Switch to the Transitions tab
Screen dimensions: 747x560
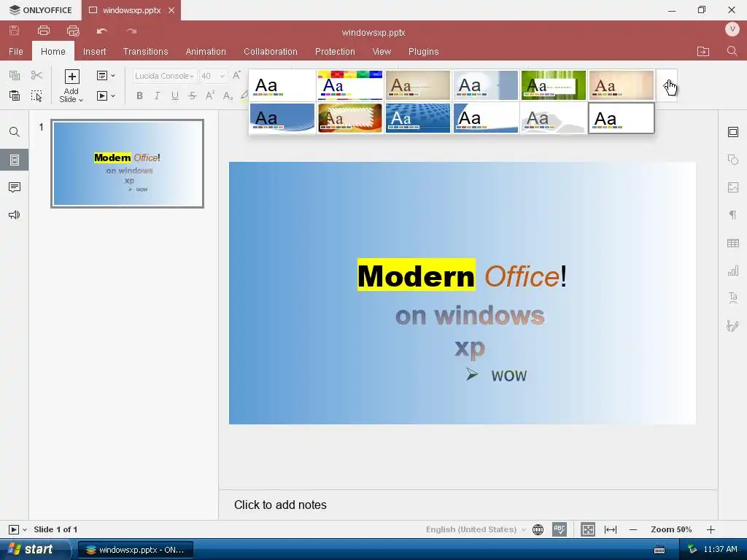145,52
